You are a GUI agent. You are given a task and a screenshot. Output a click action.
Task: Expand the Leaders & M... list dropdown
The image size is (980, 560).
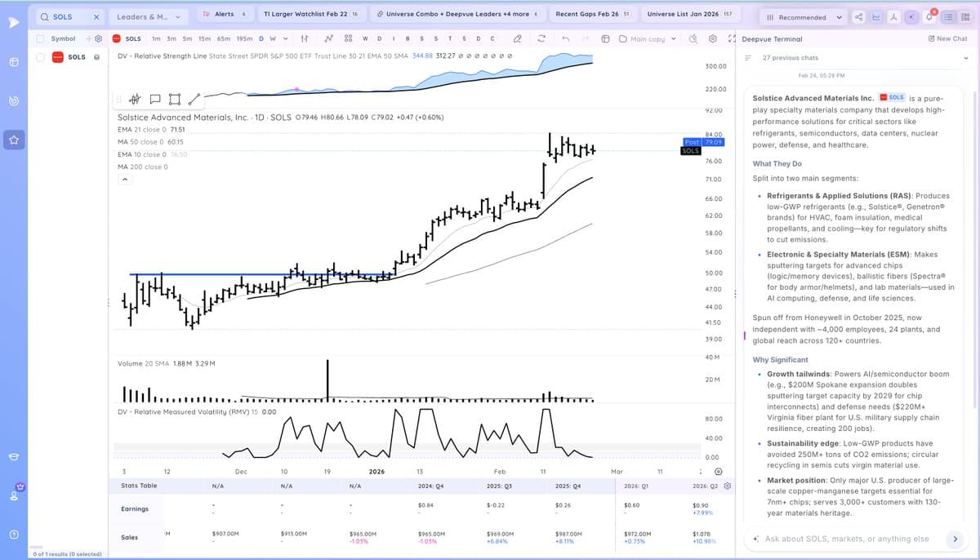pyautogui.click(x=148, y=16)
